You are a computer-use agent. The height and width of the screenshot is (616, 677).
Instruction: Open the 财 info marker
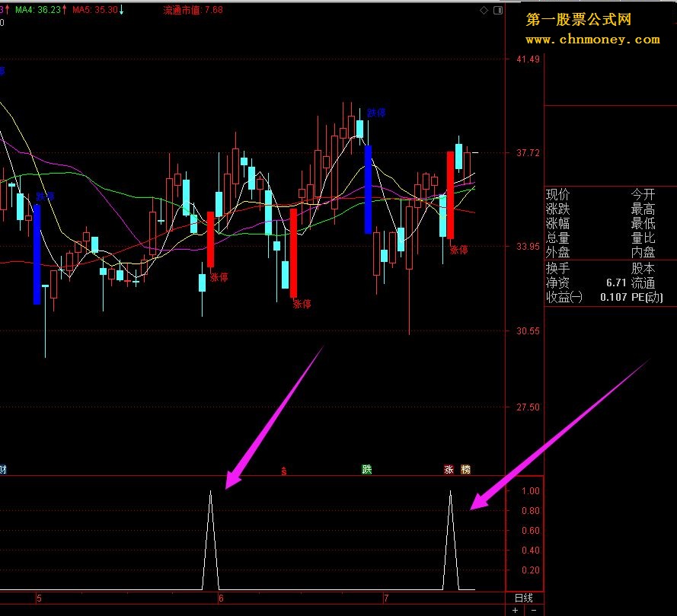[3, 469]
